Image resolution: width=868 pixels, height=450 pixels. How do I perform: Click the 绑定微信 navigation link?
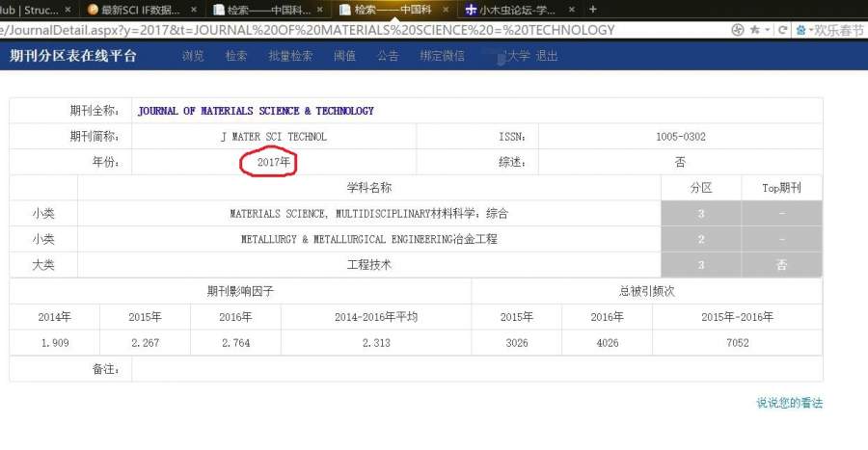point(443,55)
